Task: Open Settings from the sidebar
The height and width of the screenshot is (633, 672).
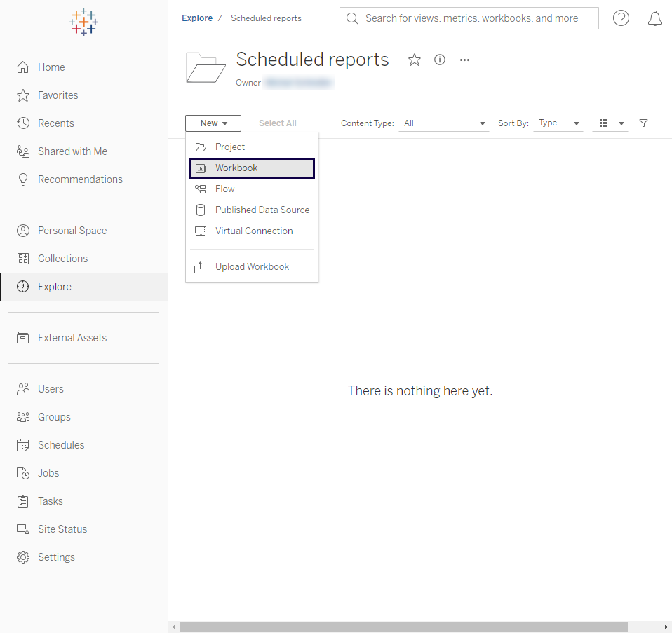Action: (56, 557)
